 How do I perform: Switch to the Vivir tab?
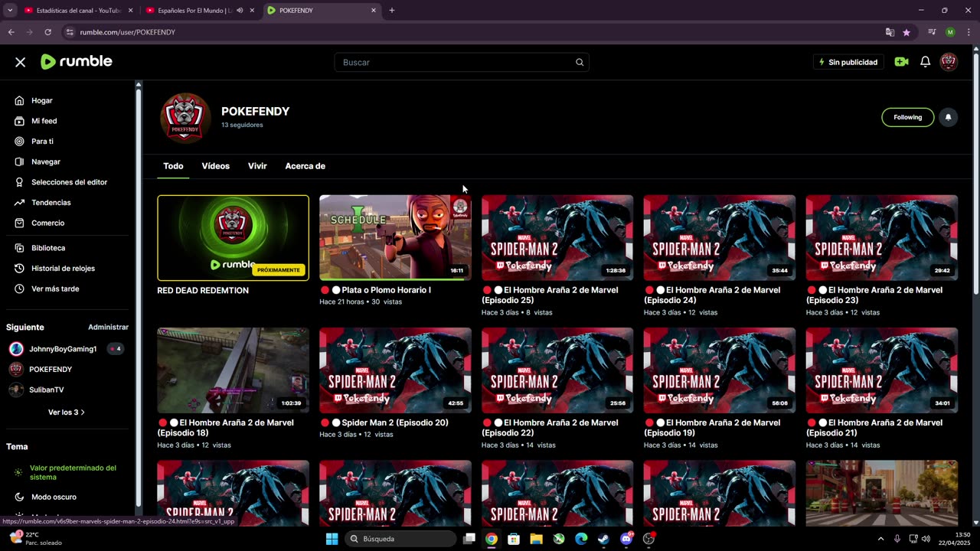click(x=257, y=166)
